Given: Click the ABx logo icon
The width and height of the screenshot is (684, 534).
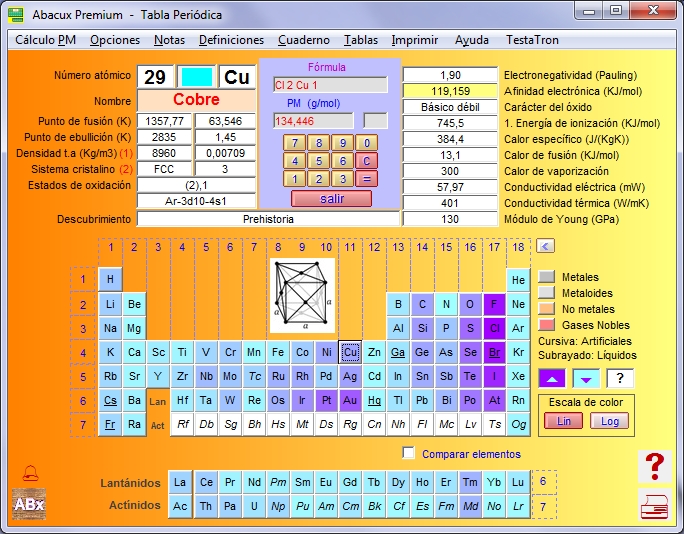Looking at the screenshot, I should pos(29,504).
